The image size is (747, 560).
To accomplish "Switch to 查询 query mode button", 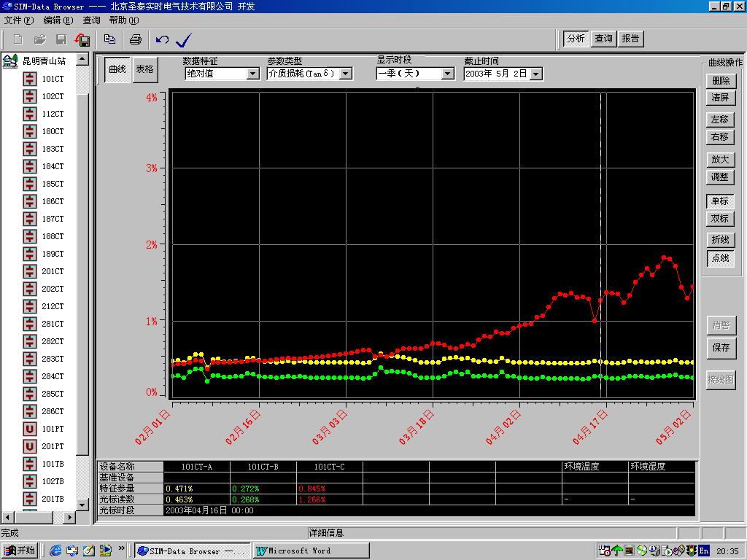I will (603, 39).
